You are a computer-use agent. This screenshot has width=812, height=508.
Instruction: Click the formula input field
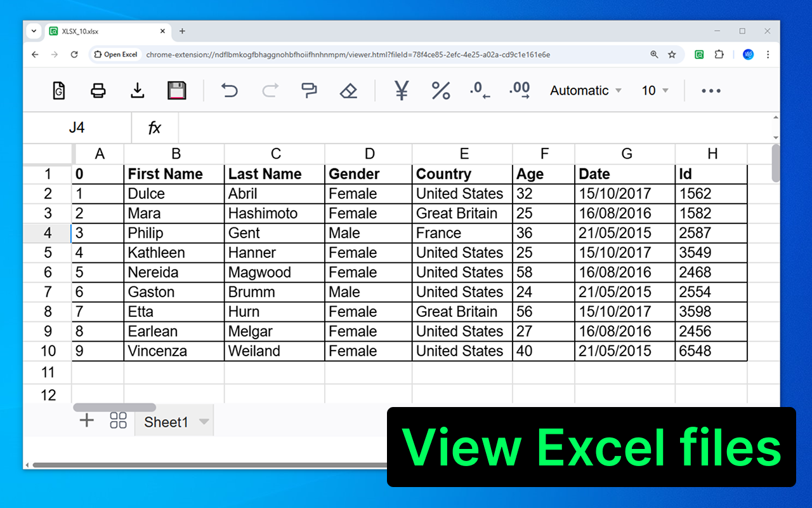pyautogui.click(x=475, y=128)
